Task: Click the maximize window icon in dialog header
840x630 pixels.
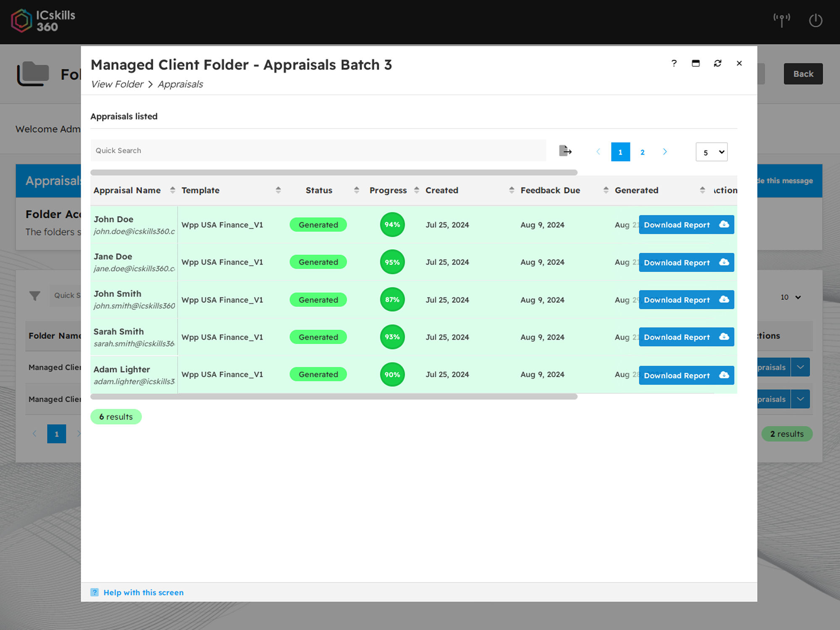Action: click(696, 63)
